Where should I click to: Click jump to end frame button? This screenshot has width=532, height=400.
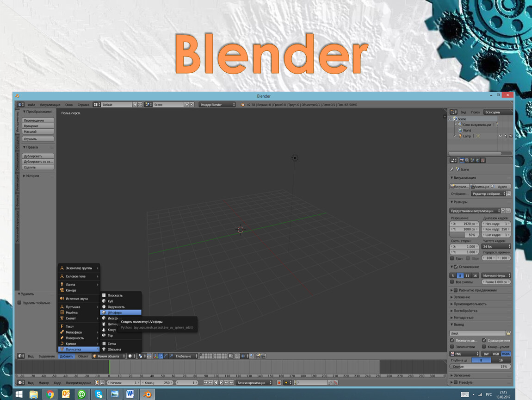(x=231, y=383)
